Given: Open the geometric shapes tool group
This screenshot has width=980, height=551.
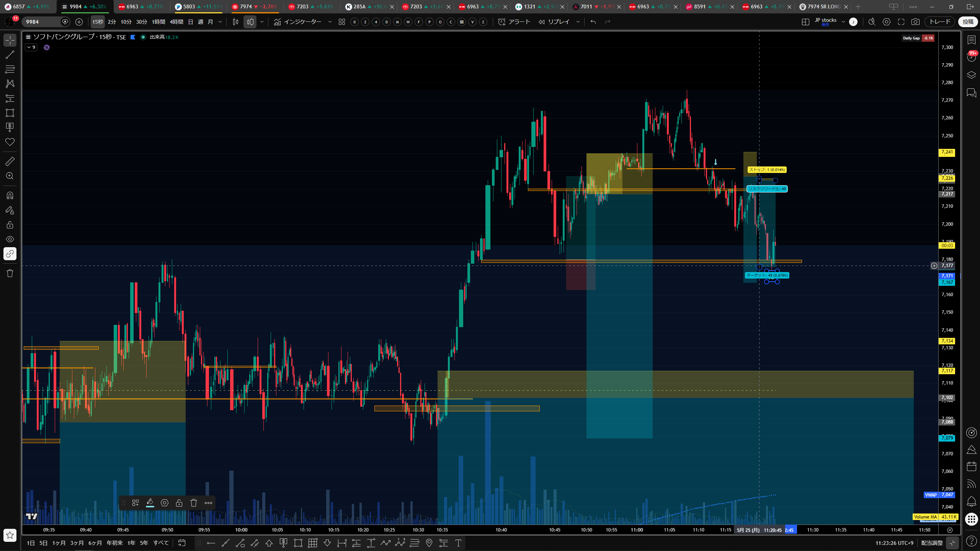Looking at the screenshot, I should coord(10,113).
